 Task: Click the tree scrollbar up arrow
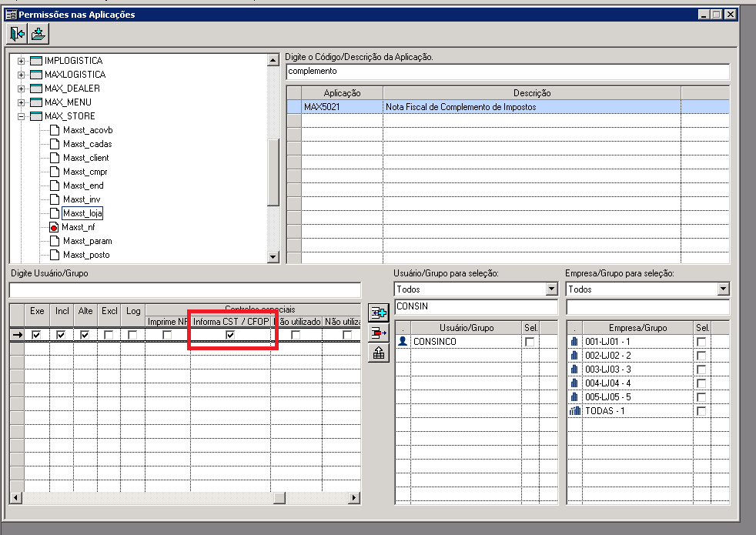pos(273,60)
